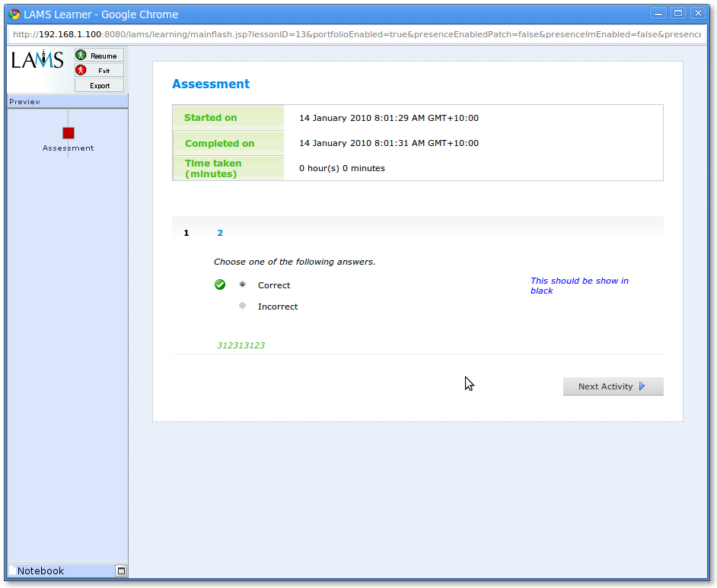Select the Correct radio button
Image resolution: width=717 pixels, height=588 pixels.
pos(243,284)
